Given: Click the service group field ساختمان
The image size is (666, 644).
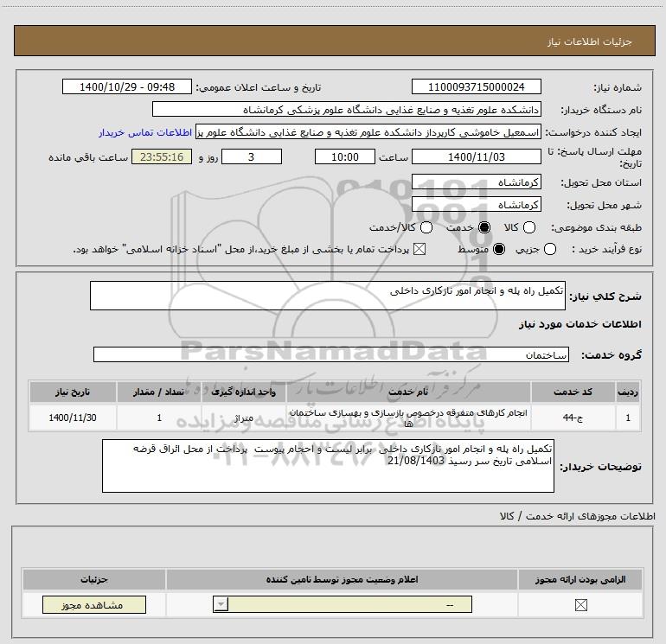Looking at the screenshot, I should tap(331, 354).
